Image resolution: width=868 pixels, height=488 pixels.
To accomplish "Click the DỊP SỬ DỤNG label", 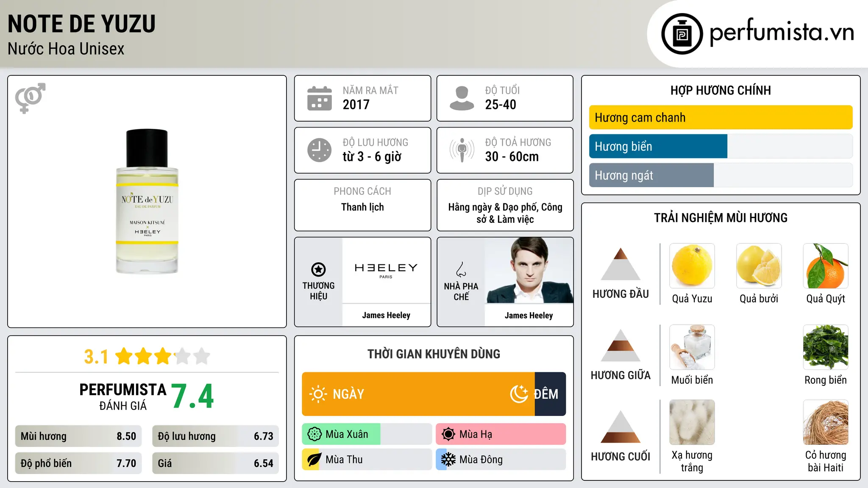I will click(505, 191).
